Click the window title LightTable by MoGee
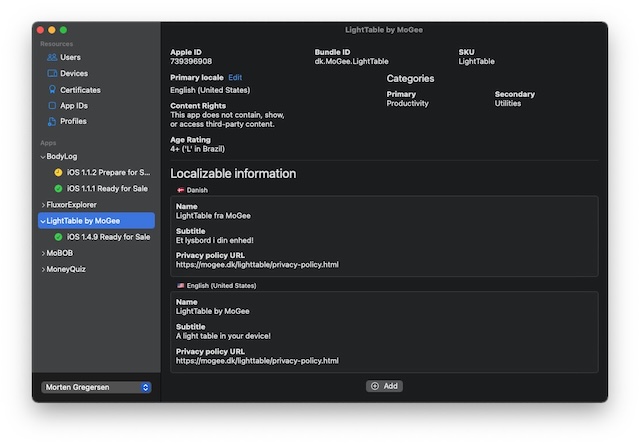 384,30
